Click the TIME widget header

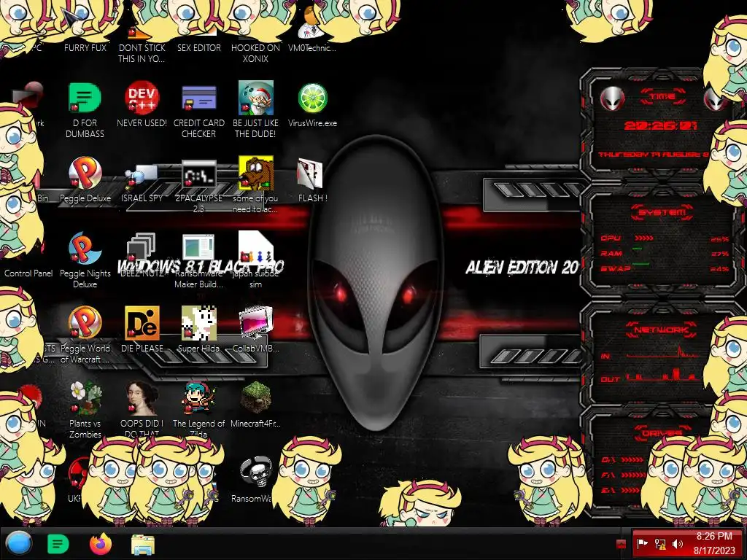point(662,97)
